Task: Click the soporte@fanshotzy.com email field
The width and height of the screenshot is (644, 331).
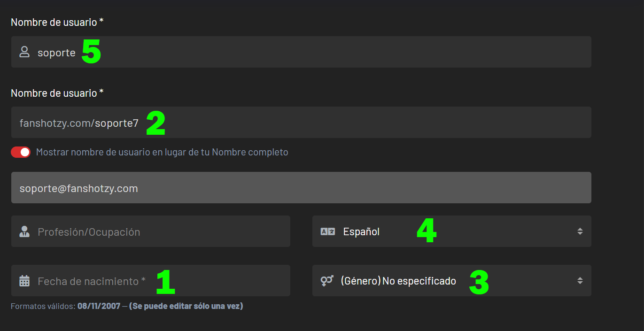Action: click(x=301, y=188)
